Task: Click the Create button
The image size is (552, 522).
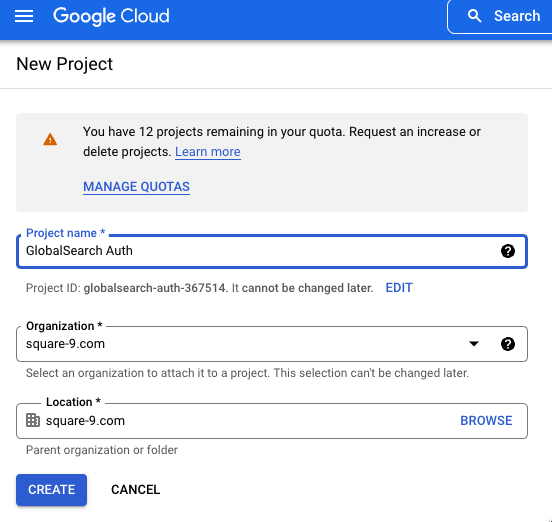Action: [51, 490]
